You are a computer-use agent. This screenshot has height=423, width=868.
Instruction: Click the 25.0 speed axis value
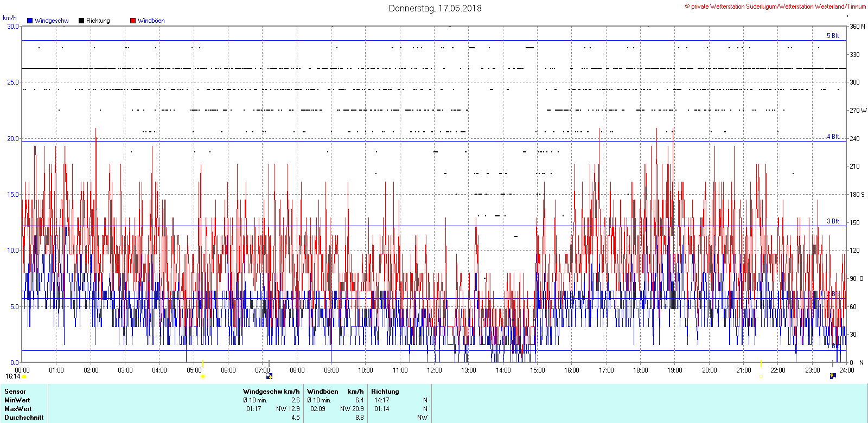pyautogui.click(x=12, y=82)
